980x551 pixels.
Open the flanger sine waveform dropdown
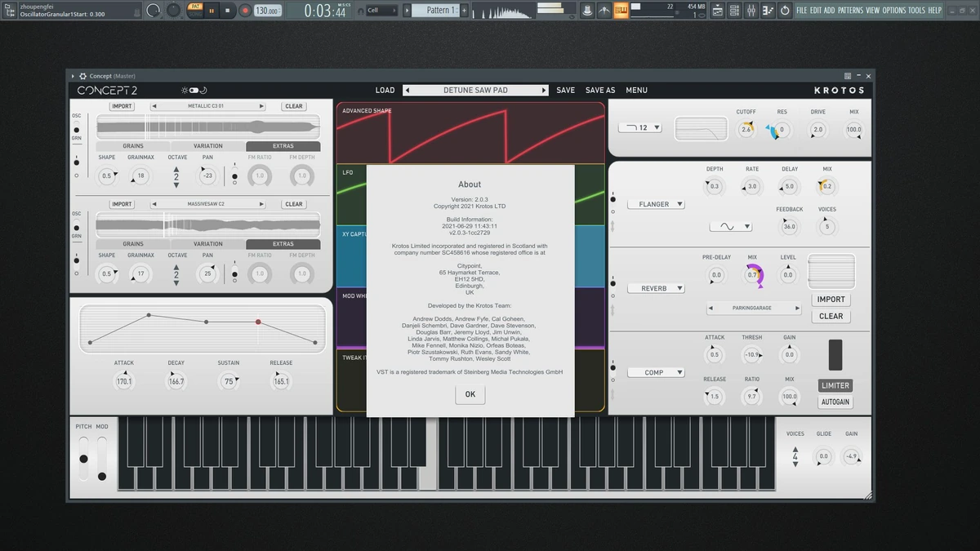(731, 226)
